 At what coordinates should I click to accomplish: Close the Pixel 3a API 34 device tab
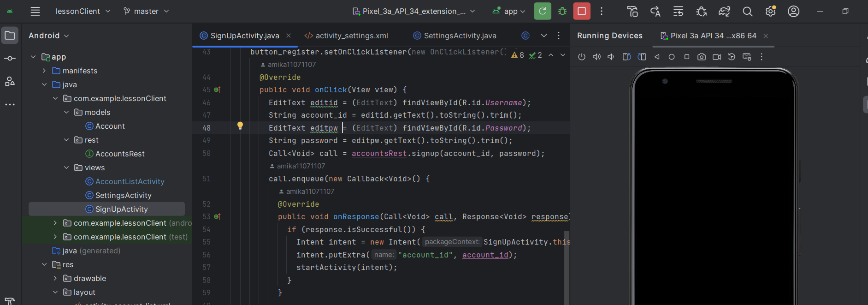coord(766,36)
